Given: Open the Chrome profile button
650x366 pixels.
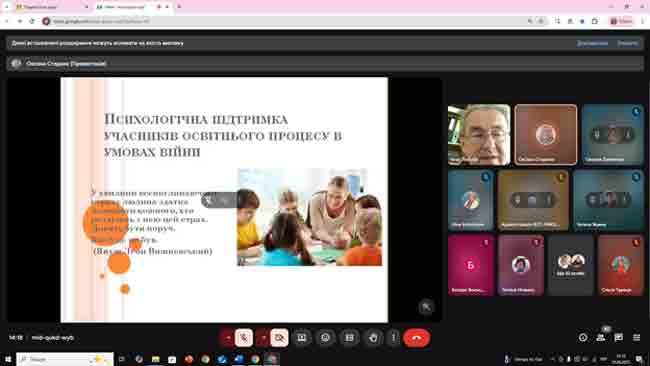Looking at the screenshot, I should tap(621, 21).
